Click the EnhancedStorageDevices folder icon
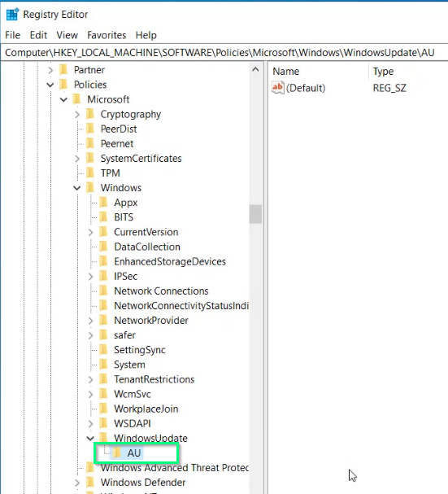 pos(103,261)
